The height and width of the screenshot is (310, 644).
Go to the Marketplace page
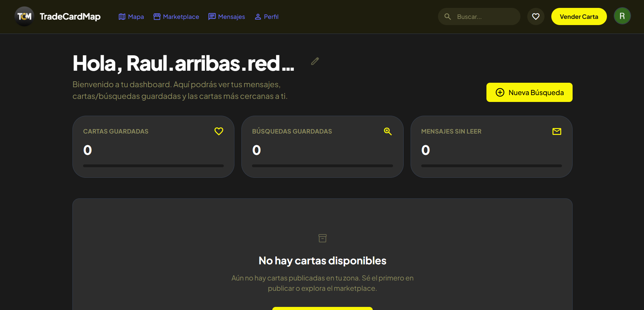tap(176, 16)
